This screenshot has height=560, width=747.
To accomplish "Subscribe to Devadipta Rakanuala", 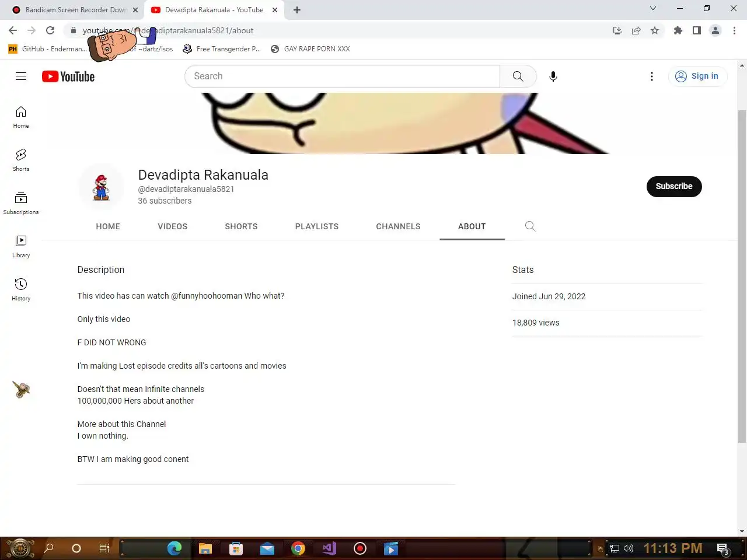I will [x=674, y=187].
